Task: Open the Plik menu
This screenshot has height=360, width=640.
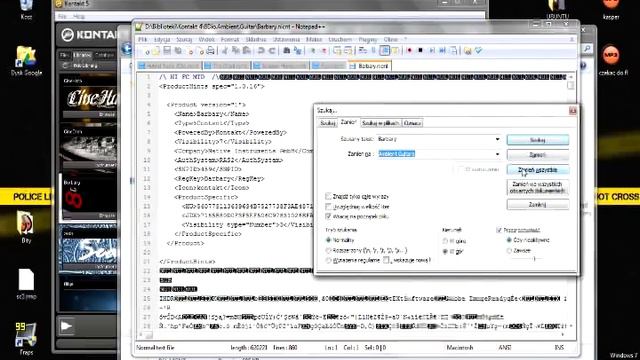Action: [x=142, y=40]
